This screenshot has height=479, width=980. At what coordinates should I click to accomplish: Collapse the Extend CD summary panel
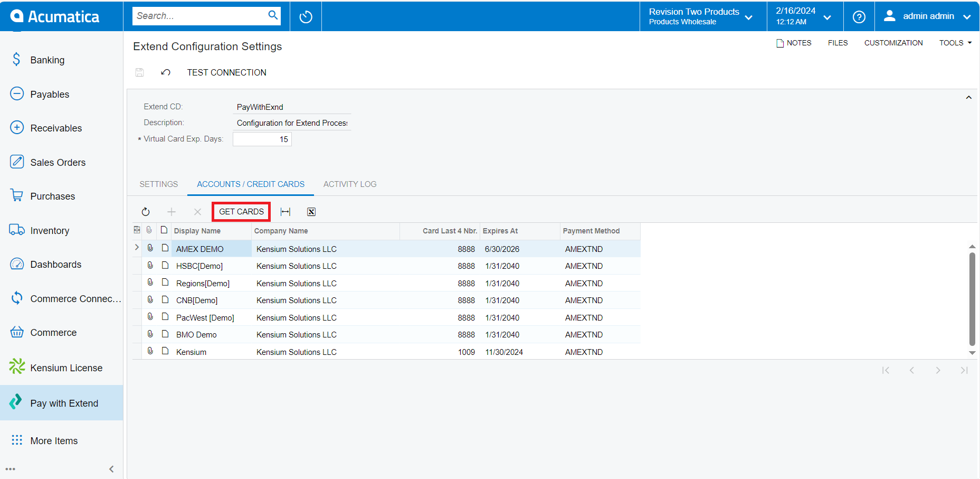click(x=969, y=97)
